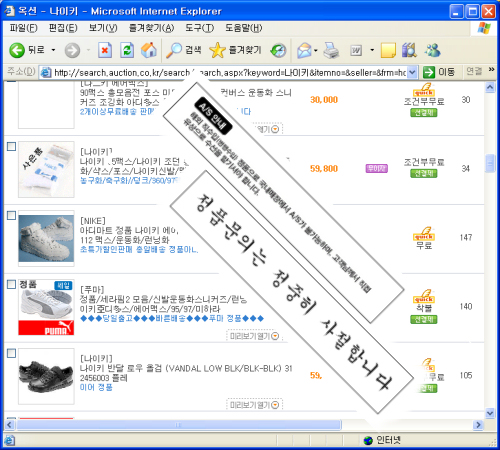The image size is (500, 450).
Task: Check the box for 나이키 반달 로우 item
Action: coord(11,353)
